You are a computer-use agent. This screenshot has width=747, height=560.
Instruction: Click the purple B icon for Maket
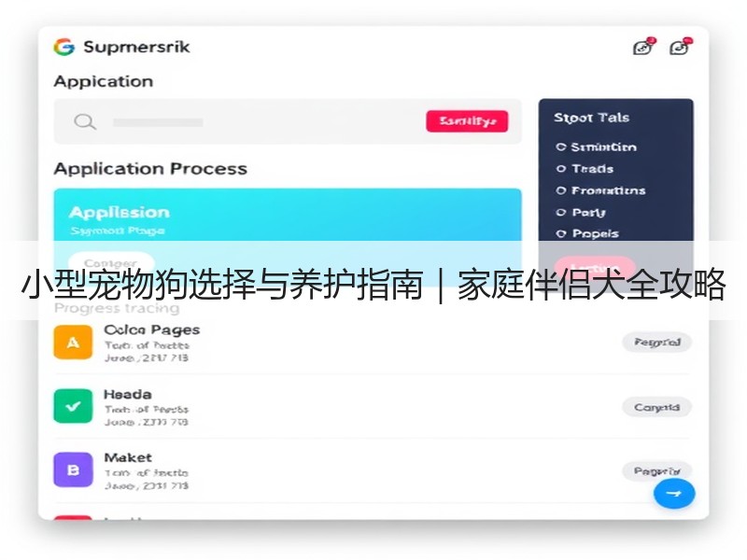point(73,469)
